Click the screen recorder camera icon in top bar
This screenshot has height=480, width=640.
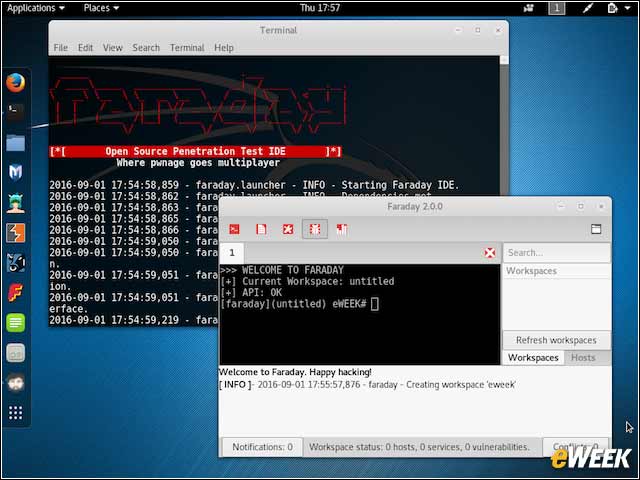coord(529,8)
